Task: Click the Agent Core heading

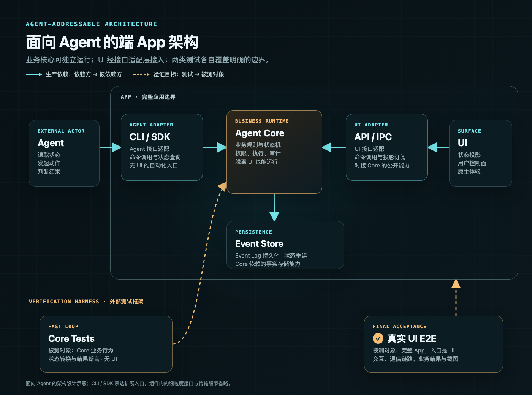Action: (x=260, y=133)
